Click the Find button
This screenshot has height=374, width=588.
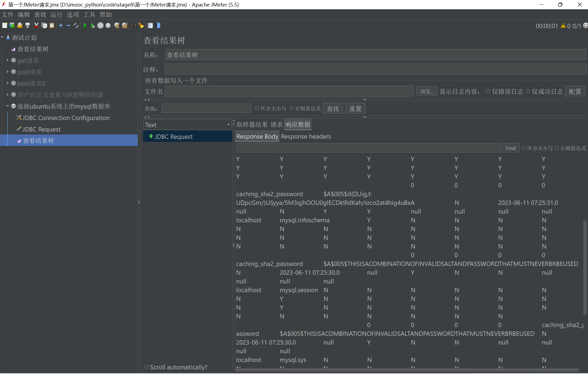click(x=510, y=148)
